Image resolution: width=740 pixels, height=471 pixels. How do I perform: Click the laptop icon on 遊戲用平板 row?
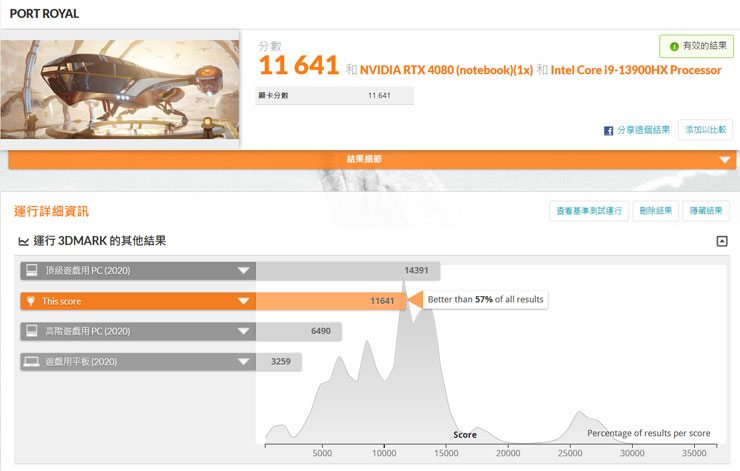pyautogui.click(x=32, y=361)
